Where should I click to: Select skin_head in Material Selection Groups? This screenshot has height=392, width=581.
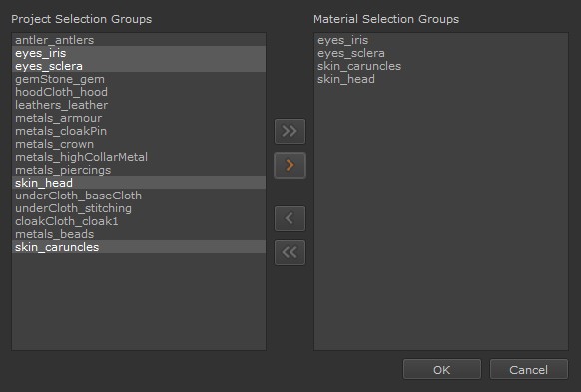pos(441,79)
